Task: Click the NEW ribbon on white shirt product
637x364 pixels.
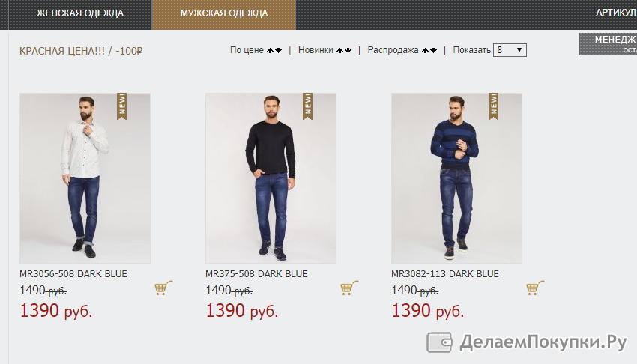Action: [x=121, y=106]
